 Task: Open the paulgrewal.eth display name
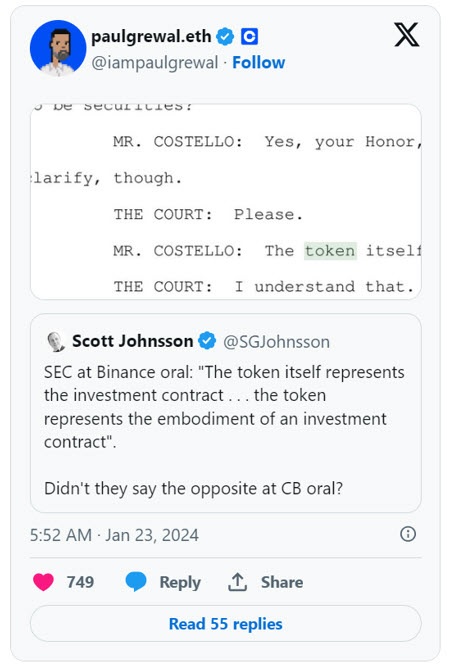151,36
